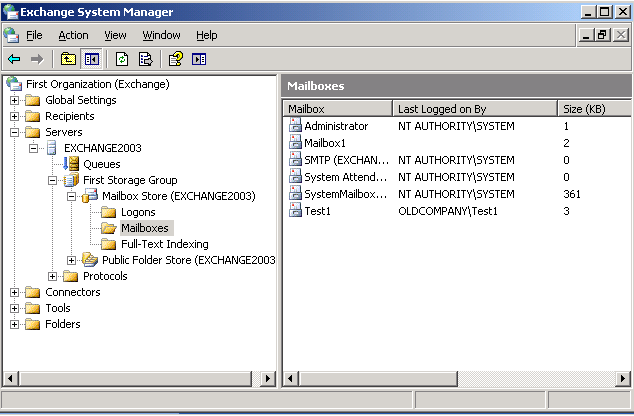This screenshot has width=634, height=416.
Task: Click the MMC system icon beside the File menu
Action: pos(11,35)
